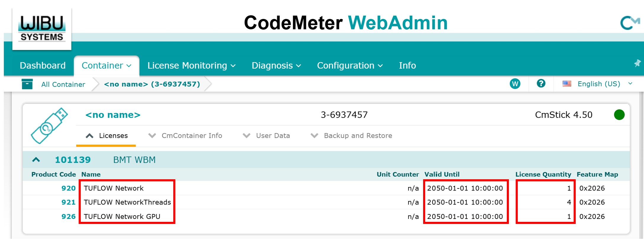Click the serial number 3-6937457 text

pyautogui.click(x=344, y=115)
